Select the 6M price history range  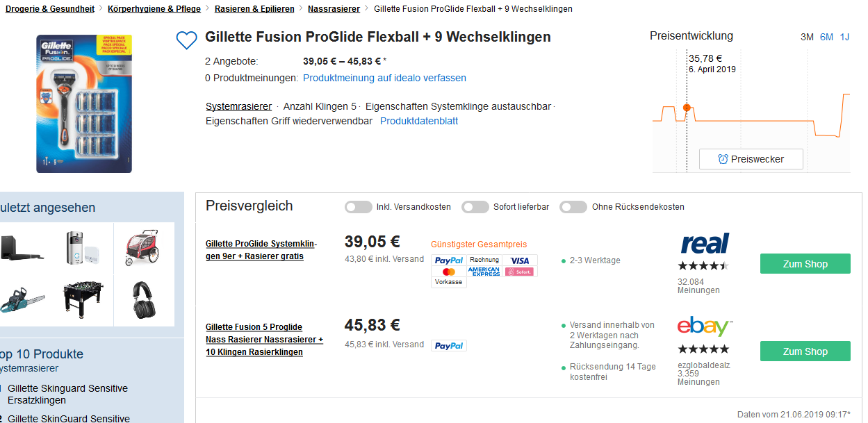(826, 37)
